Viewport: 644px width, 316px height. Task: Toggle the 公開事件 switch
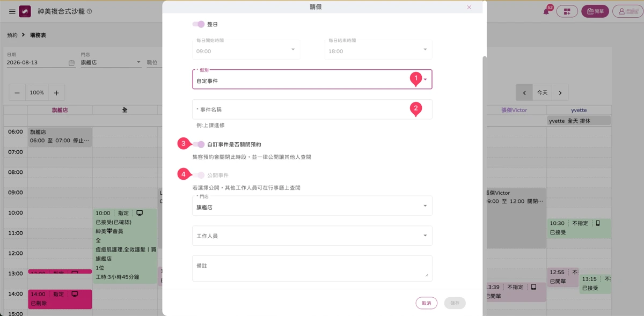tap(199, 175)
